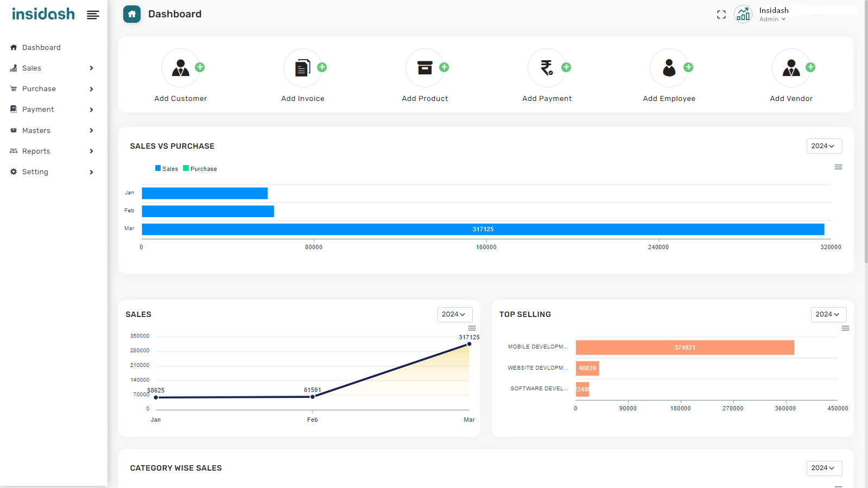Open the Setting sidebar menu
The width and height of the screenshot is (868, 488).
[x=35, y=172]
